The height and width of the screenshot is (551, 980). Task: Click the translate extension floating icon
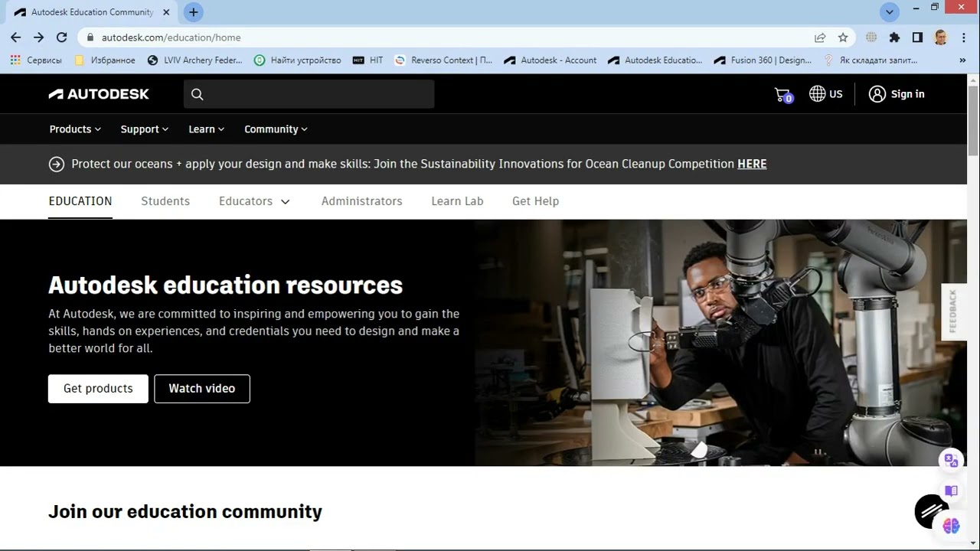[951, 460]
